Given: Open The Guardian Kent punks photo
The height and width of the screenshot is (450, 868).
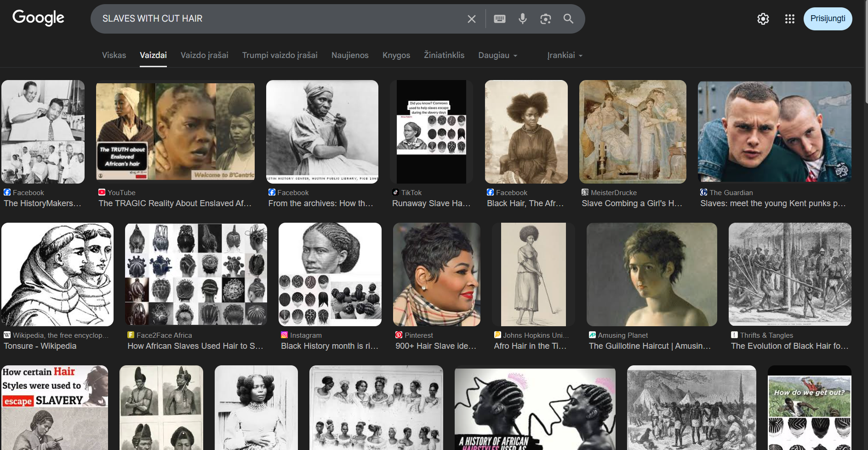Looking at the screenshot, I should pos(775,132).
